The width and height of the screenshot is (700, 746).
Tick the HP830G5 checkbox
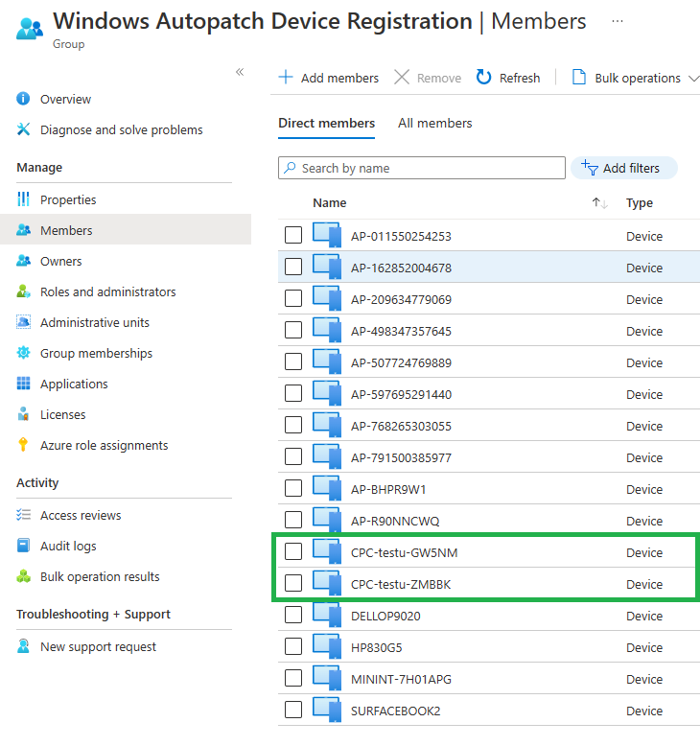coord(293,646)
